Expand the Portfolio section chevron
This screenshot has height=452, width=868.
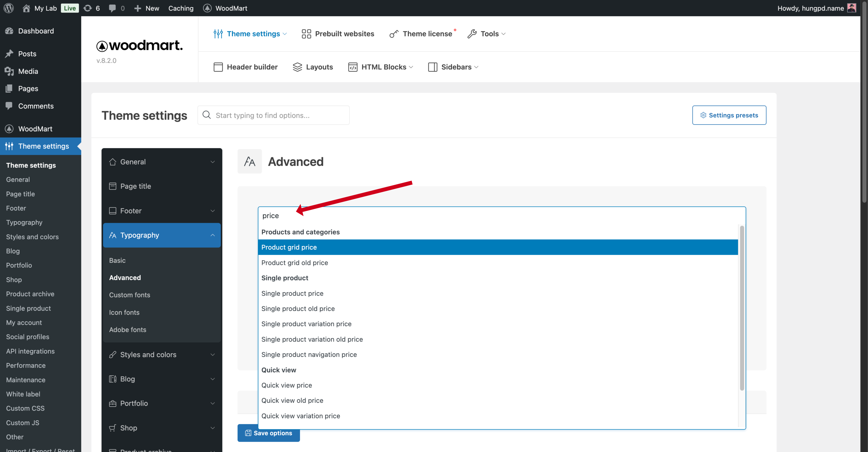click(x=213, y=404)
